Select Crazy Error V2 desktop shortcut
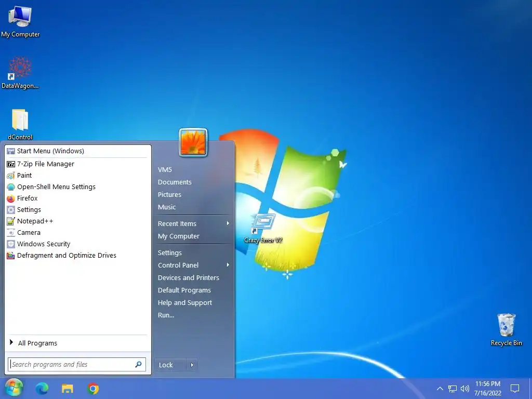 coord(263,229)
